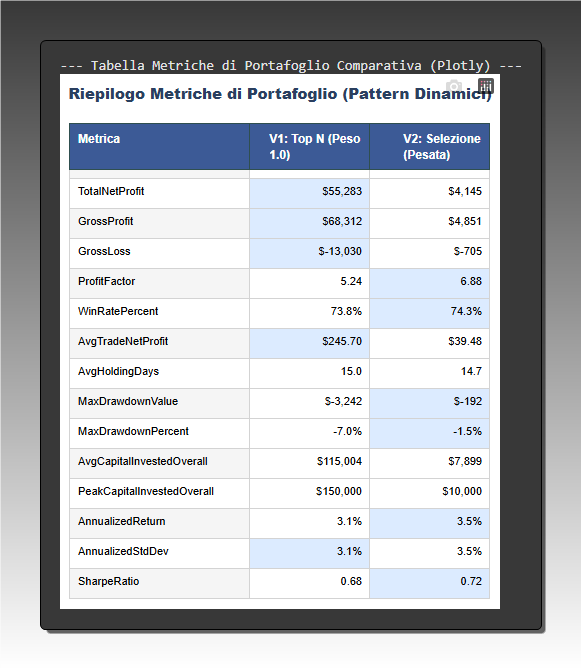This screenshot has width=581, height=669.
Task: Click the Tabella Metriche di Portafoglio Comparativa heading
Action: click(x=290, y=66)
